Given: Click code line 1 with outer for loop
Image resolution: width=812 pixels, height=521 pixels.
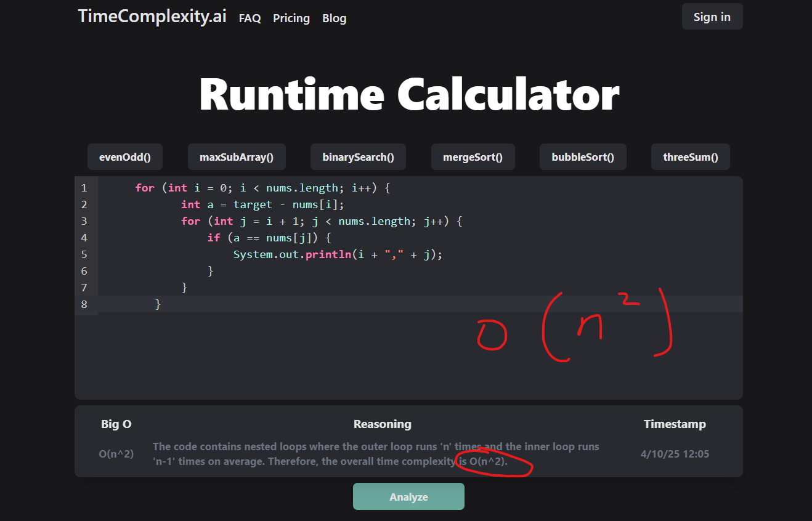Looking at the screenshot, I should tap(263, 188).
